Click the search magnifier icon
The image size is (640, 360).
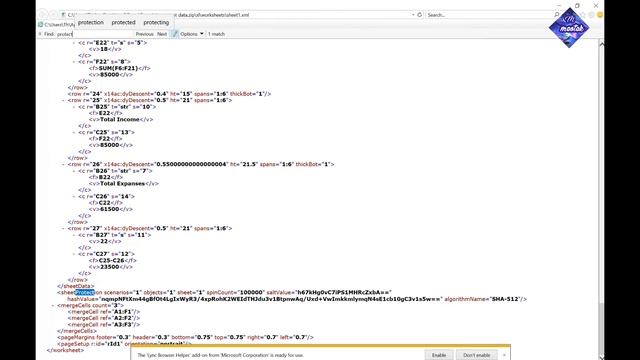pos(557,15)
